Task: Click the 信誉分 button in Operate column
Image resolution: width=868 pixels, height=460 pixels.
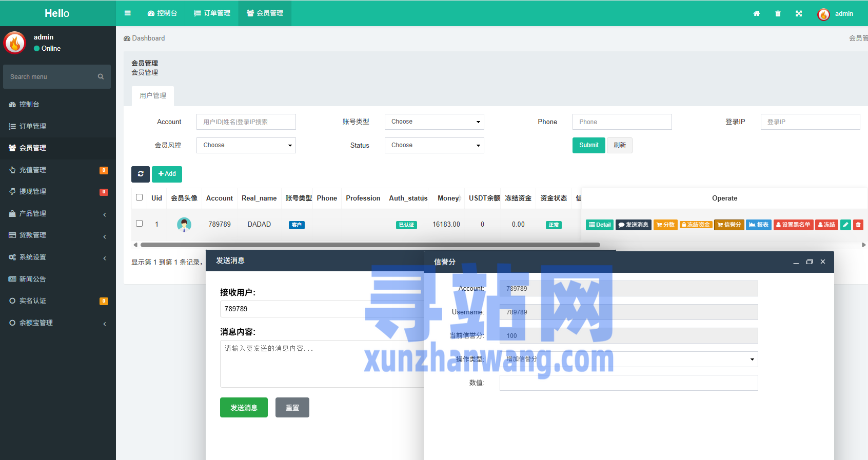Action: tap(729, 225)
